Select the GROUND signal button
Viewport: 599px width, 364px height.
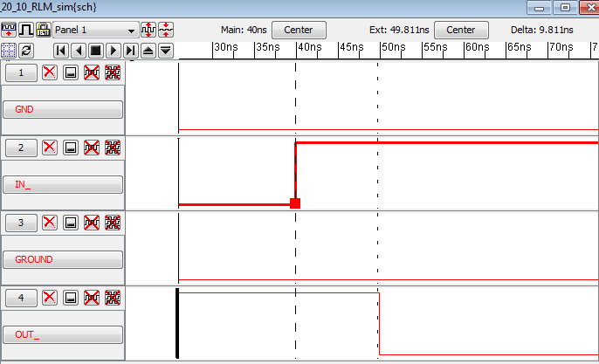click(x=63, y=259)
